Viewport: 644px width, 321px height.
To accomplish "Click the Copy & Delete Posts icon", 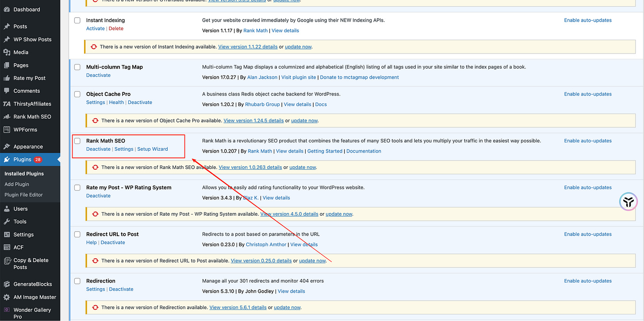I will [7, 260].
